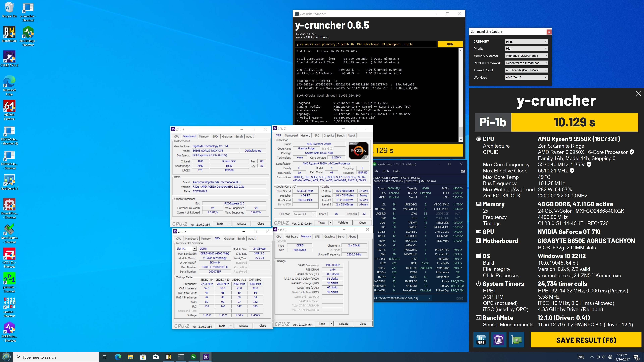
Task: Open the CATEGORY dropdown showing Pi-1b
Action: click(526, 42)
